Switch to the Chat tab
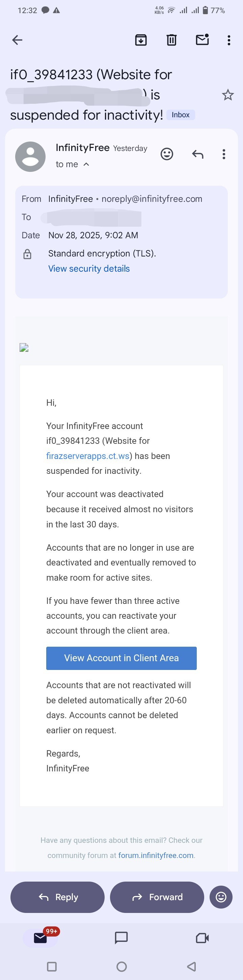This screenshot has width=243, height=980. click(x=121, y=938)
